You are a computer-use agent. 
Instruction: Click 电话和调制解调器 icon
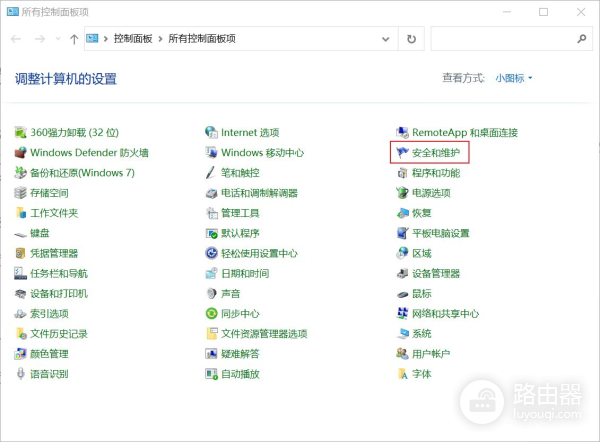(211, 193)
